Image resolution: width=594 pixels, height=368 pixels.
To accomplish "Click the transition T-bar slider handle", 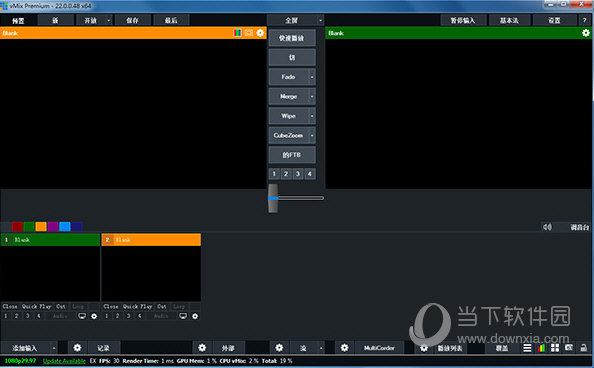I will click(x=273, y=198).
